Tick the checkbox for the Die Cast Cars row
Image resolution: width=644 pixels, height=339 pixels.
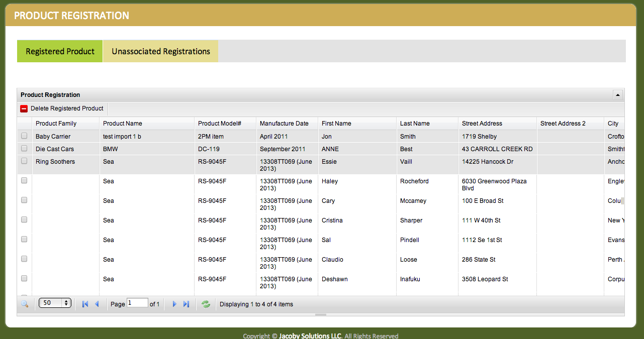point(24,148)
